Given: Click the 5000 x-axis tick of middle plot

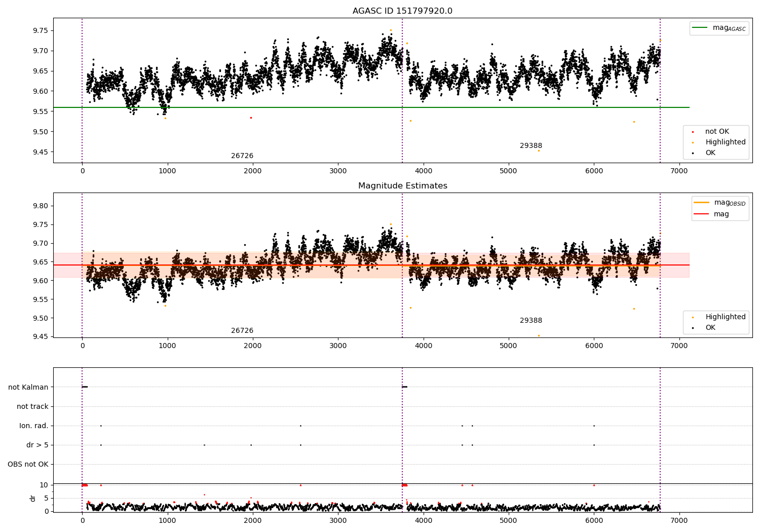Looking at the screenshot, I should pyautogui.click(x=509, y=346).
